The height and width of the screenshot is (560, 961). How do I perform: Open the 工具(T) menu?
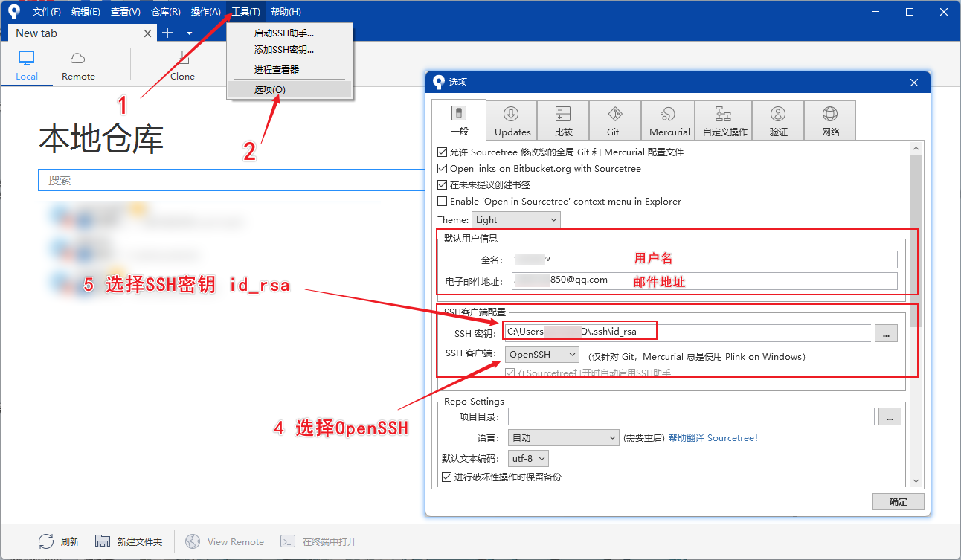click(x=245, y=11)
